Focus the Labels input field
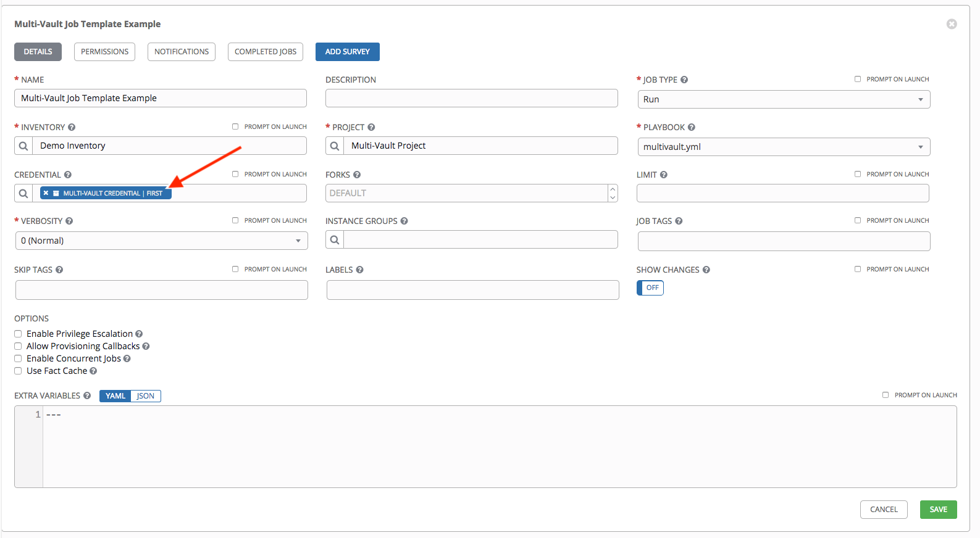This screenshot has width=980, height=538. (x=472, y=290)
